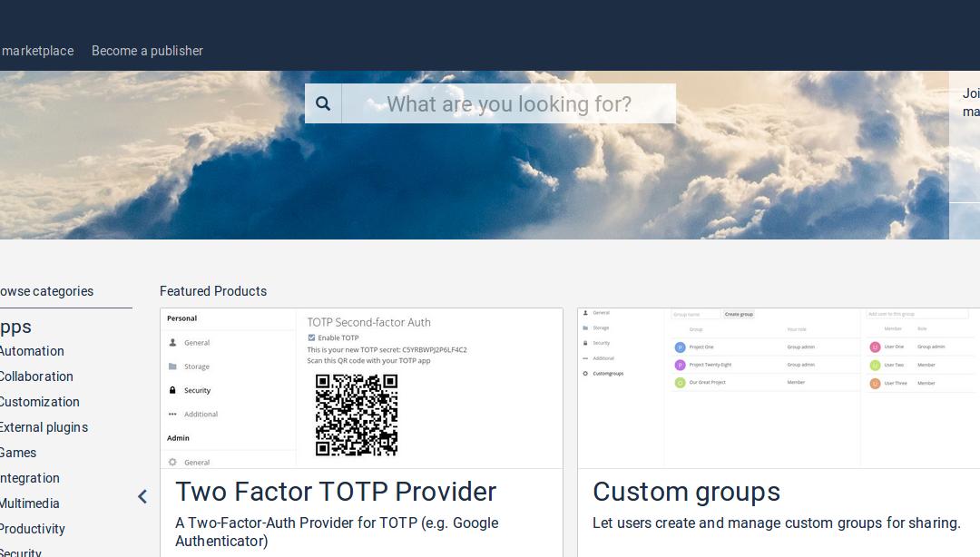Viewport: 980px width, 557px height.
Task: Toggle the Enable TOTP checkbox in preview
Action: tap(311, 337)
